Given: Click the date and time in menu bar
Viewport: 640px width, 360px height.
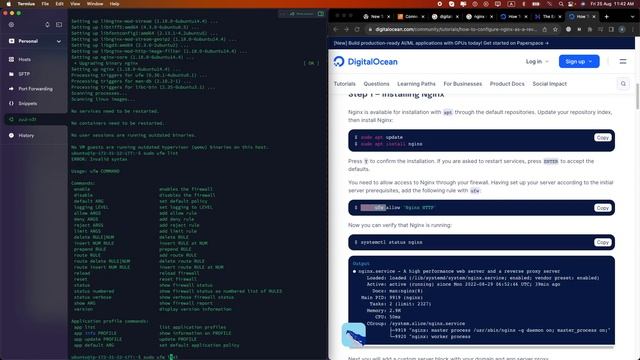Looking at the screenshot, I should (612, 4).
